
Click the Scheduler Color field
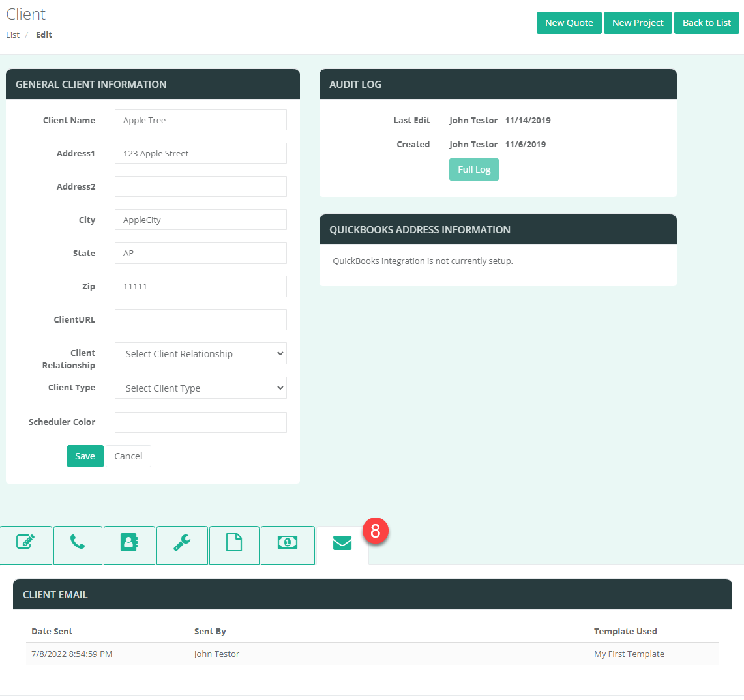[x=201, y=422]
